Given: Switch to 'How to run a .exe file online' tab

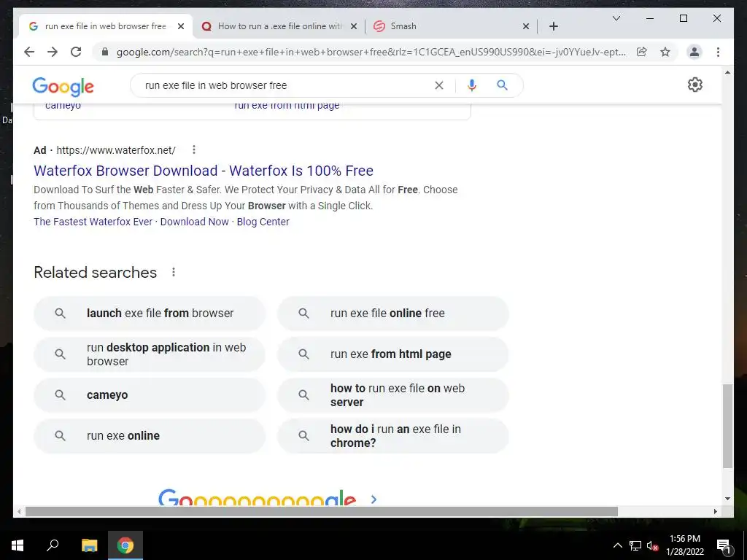Looking at the screenshot, I should (279, 26).
